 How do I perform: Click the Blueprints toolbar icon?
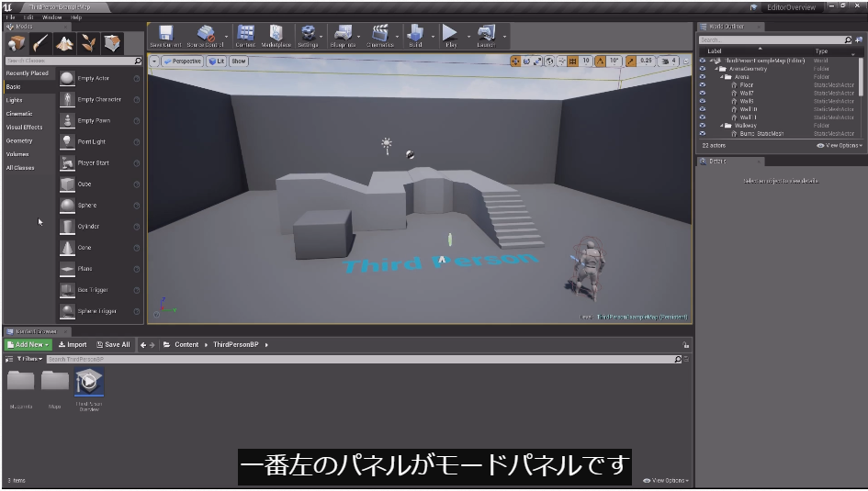[x=343, y=36]
